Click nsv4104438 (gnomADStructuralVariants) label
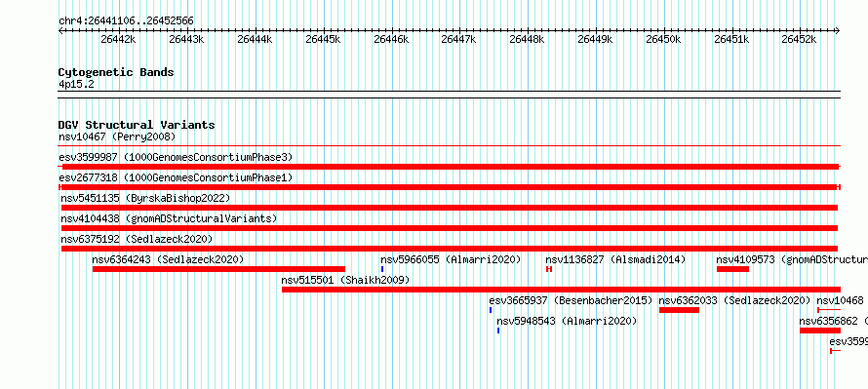 [169, 218]
